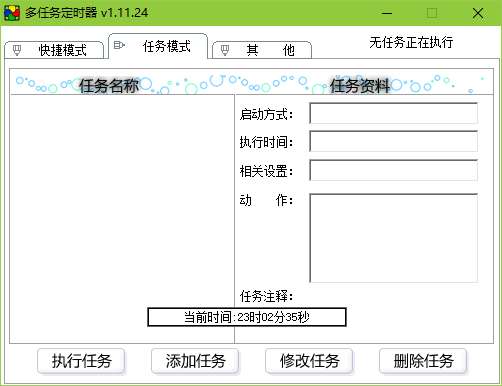
Task: Select the 任务模式 tab
Action: click(x=158, y=46)
